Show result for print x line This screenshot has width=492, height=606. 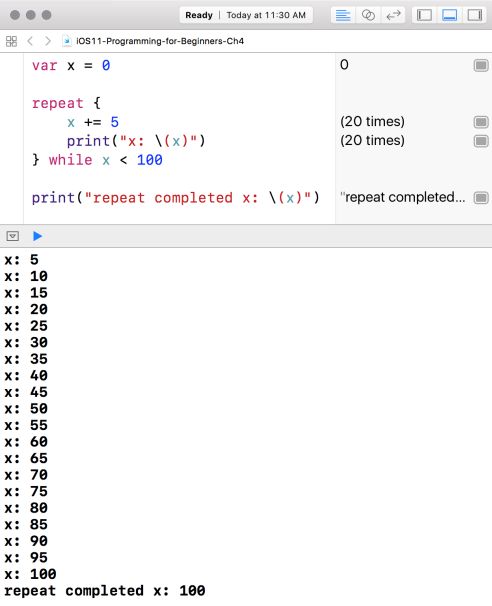[481, 141]
